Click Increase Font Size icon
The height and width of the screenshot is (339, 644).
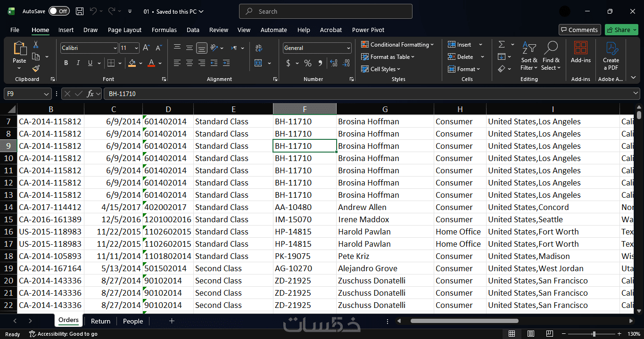[146, 48]
